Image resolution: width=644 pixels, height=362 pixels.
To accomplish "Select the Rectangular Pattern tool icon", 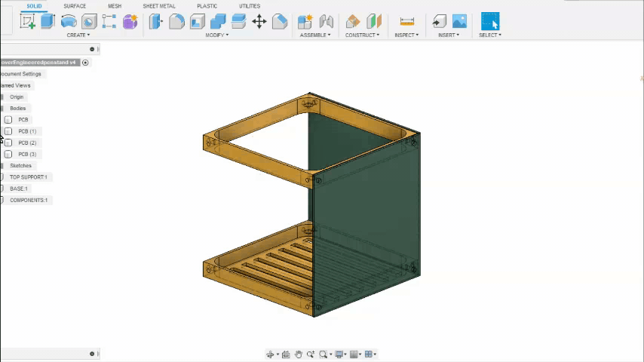I will click(109, 21).
